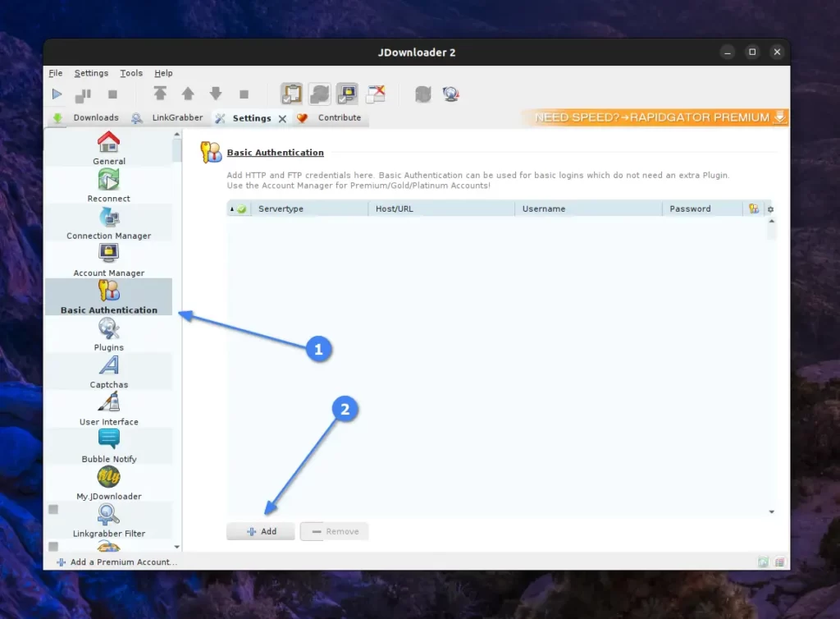Select Account Manager in the sidebar
The image size is (840, 619).
point(109,260)
